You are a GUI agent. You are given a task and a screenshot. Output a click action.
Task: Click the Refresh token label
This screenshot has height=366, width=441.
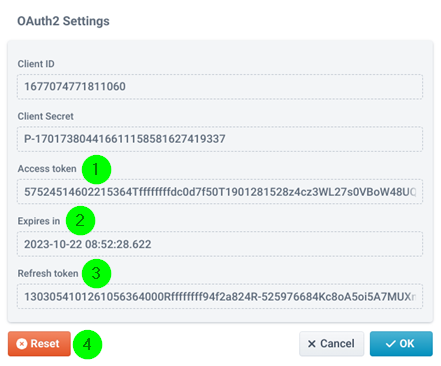[x=48, y=273]
